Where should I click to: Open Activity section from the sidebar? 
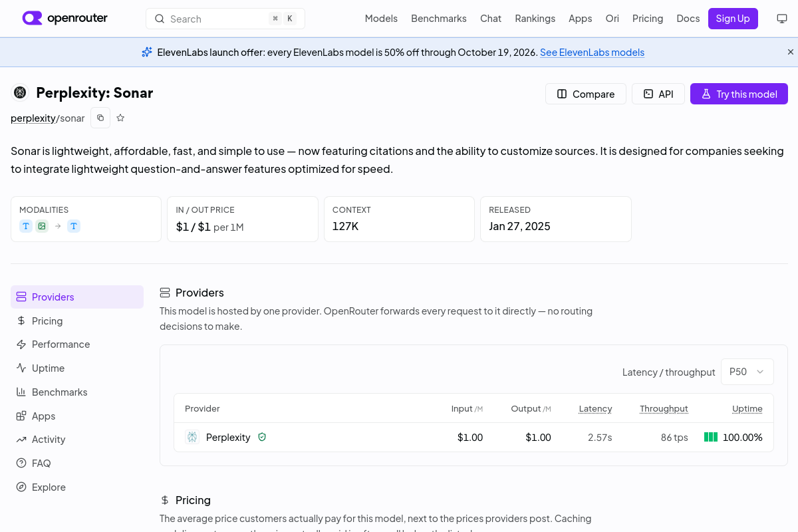(x=77, y=440)
